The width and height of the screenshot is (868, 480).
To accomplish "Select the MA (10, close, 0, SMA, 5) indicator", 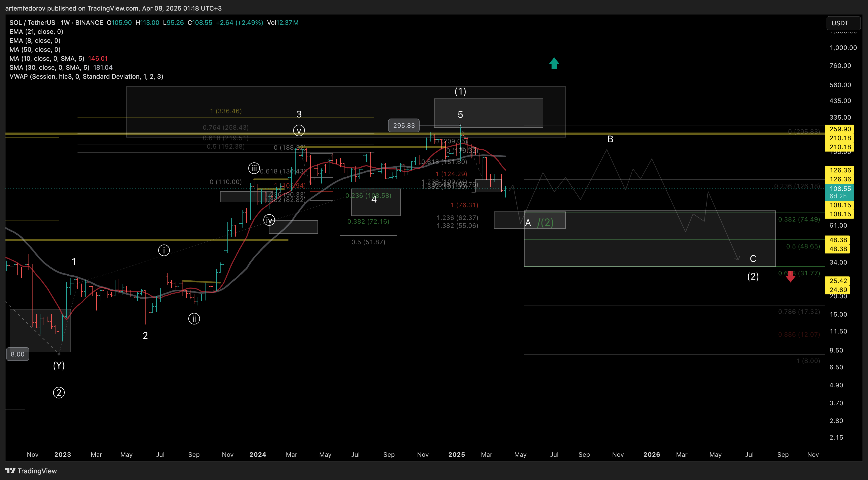I will (59, 59).
